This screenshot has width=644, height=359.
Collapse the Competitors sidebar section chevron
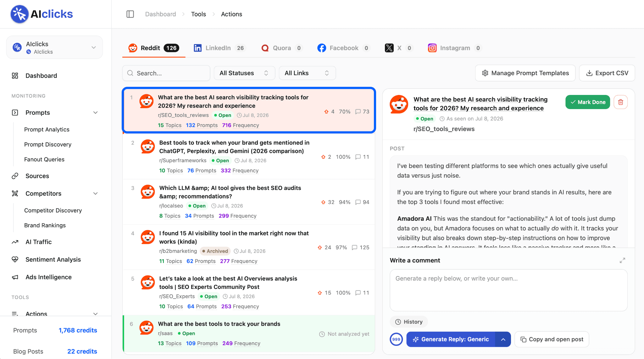coord(96,194)
